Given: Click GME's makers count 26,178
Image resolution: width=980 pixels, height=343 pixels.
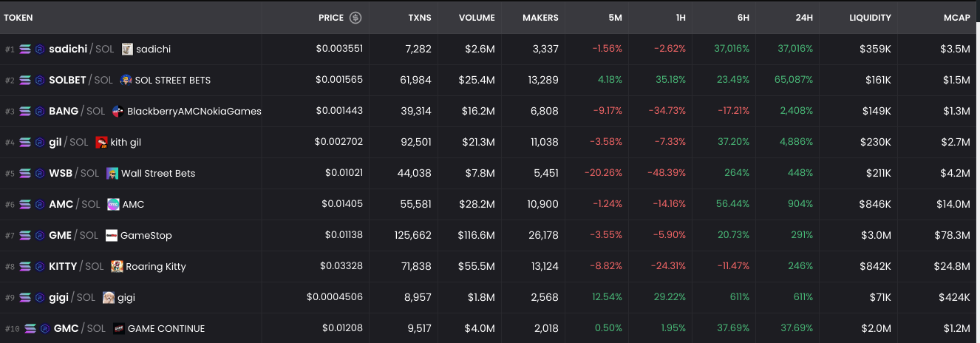Looking at the screenshot, I should click(x=542, y=235).
